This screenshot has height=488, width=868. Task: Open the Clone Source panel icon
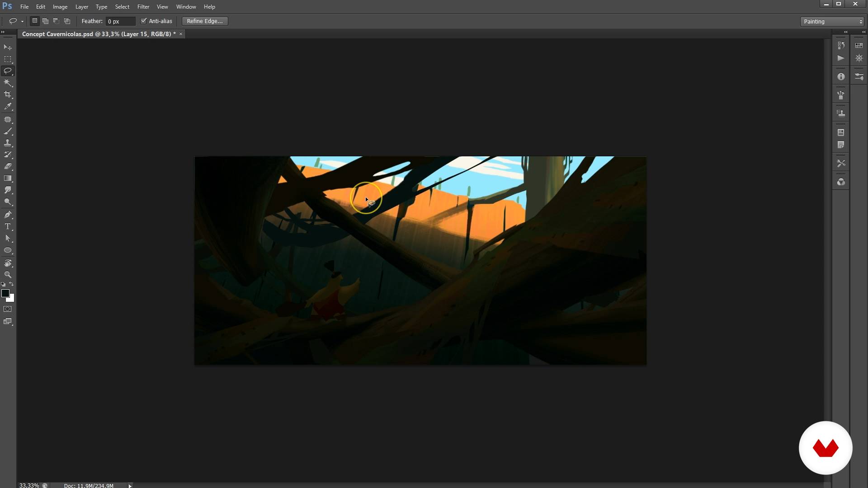pos(841,113)
